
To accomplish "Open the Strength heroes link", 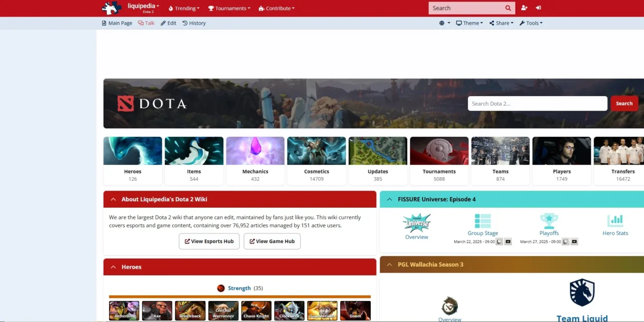I will pyautogui.click(x=239, y=288).
